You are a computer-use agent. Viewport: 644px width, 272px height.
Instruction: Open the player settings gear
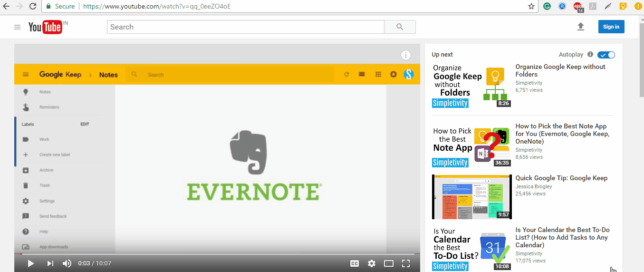click(x=372, y=263)
